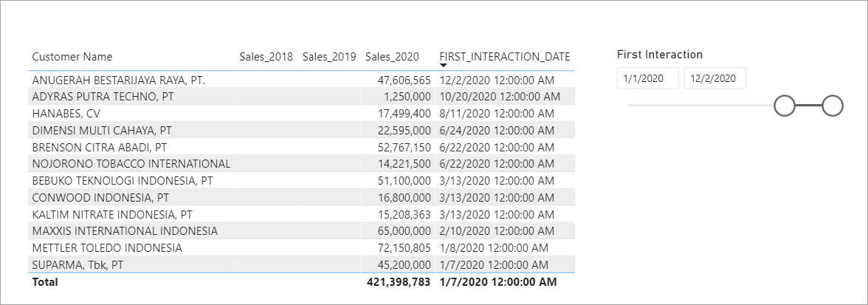Click the start date field 1/1/2020
This screenshot has width=868, height=305.
647,78
